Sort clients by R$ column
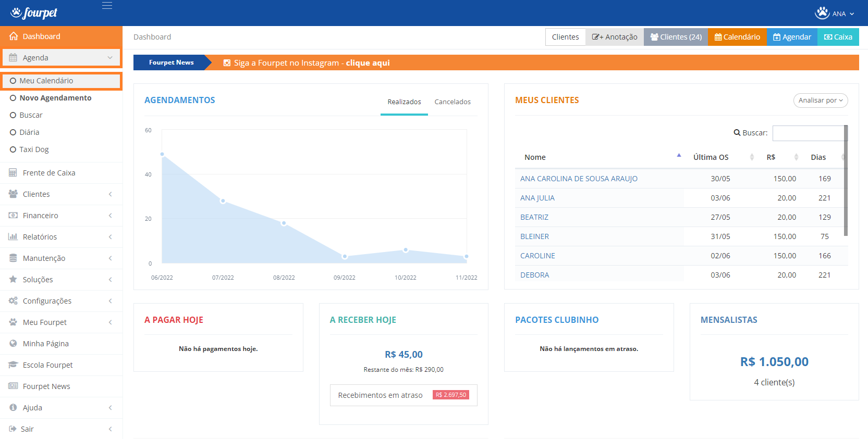This screenshot has height=439, width=868. pos(779,157)
